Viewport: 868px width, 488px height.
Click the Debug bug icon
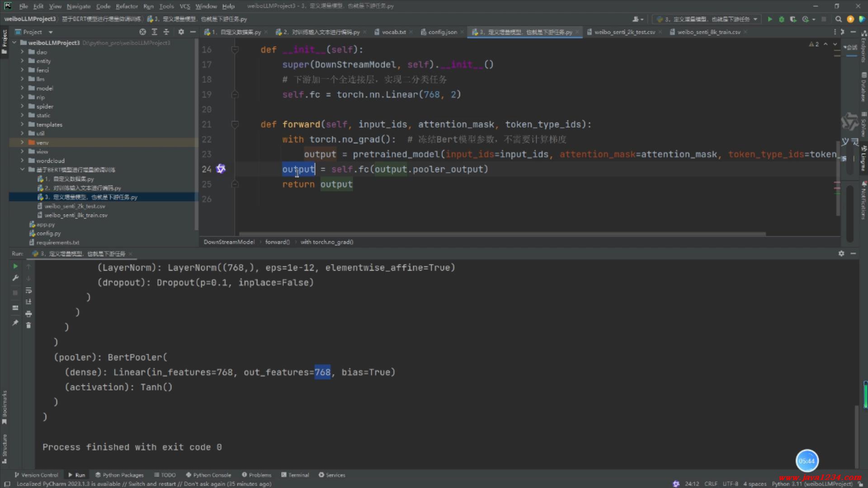(781, 19)
